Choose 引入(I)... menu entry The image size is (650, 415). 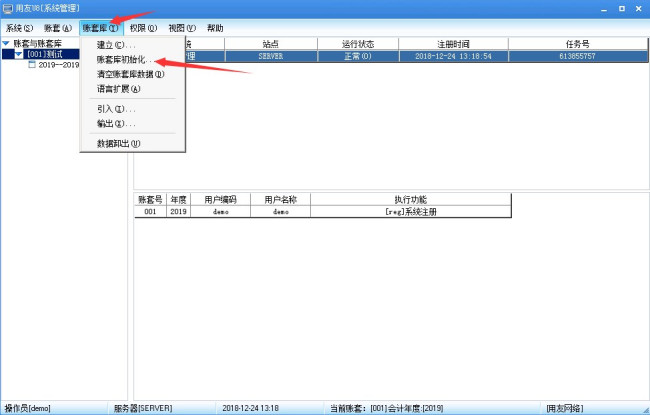116,109
